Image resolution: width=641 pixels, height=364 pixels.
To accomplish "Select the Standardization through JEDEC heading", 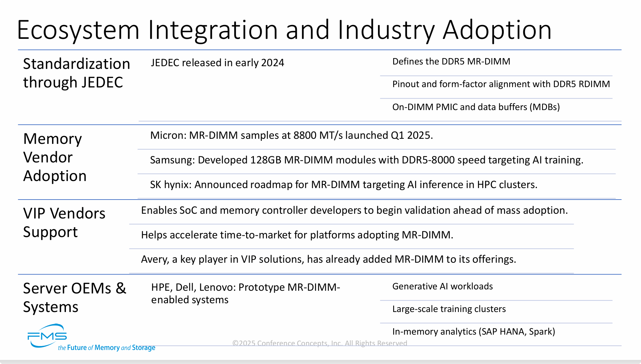I will click(x=76, y=73).
